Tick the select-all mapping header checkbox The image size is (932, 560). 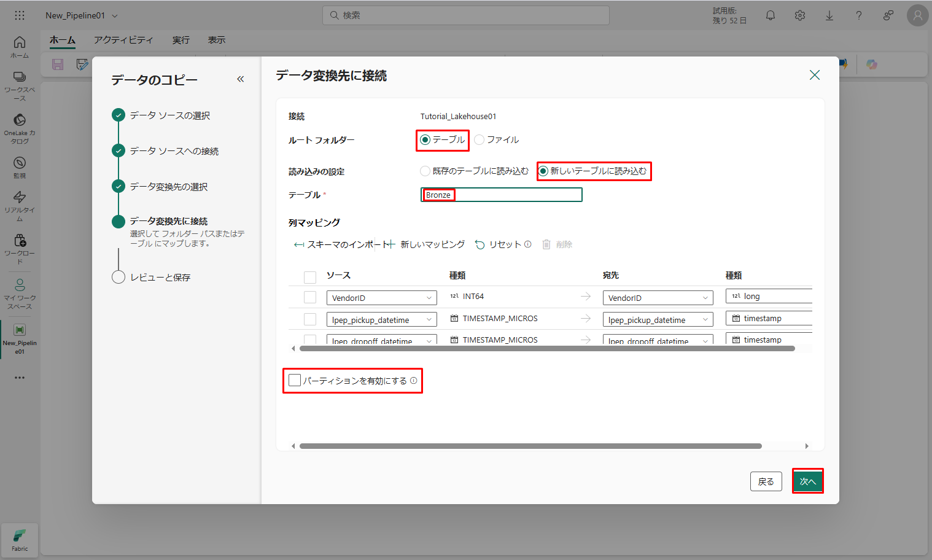(310, 277)
